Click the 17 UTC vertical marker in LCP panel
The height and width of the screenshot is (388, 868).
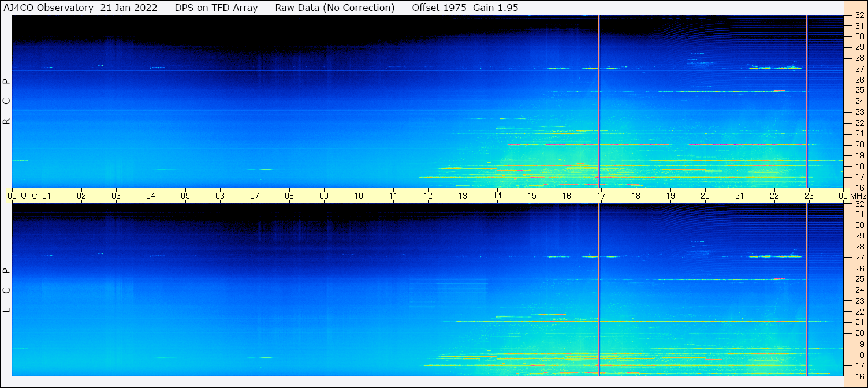(599, 290)
